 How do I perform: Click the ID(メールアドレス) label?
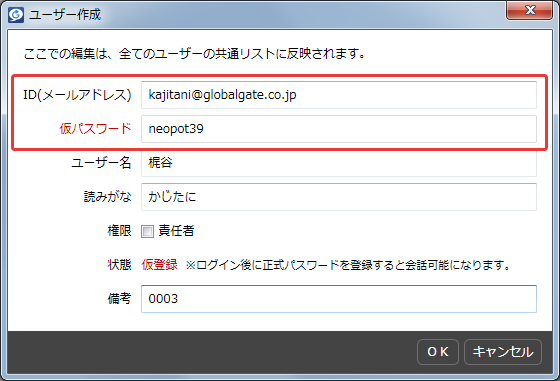coord(77,95)
